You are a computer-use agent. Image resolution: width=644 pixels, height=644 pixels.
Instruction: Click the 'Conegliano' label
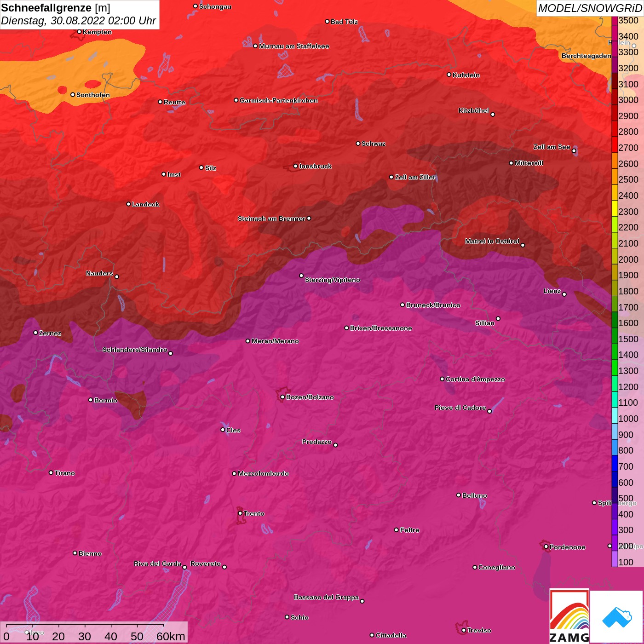click(497, 567)
